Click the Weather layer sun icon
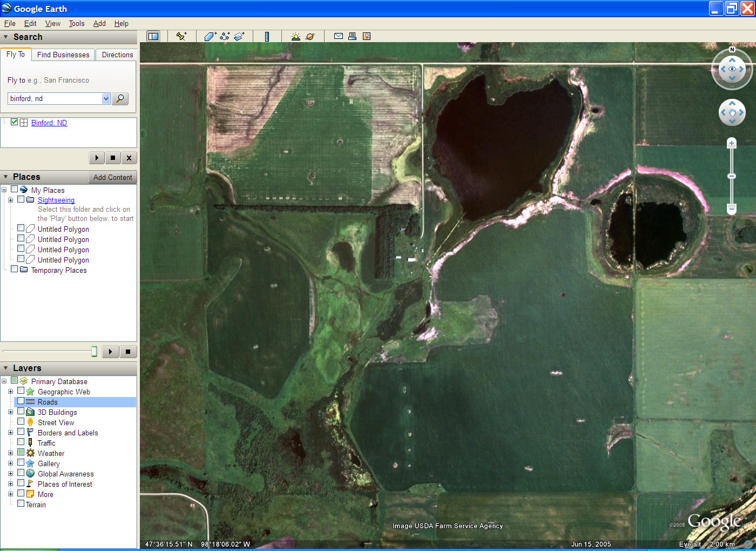Image resolution: width=756 pixels, height=551 pixels. pyautogui.click(x=30, y=453)
